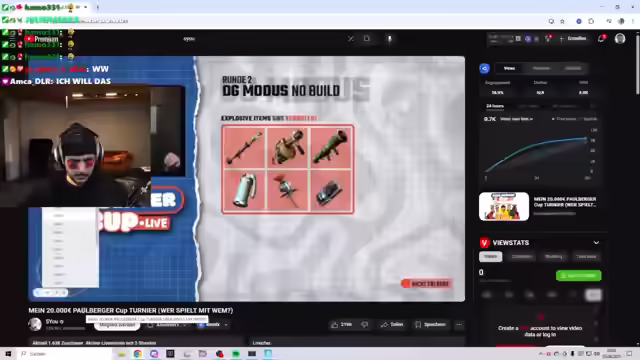The image size is (640, 360).
Task: Open the views-over-time dropdown
Action: [516, 119]
